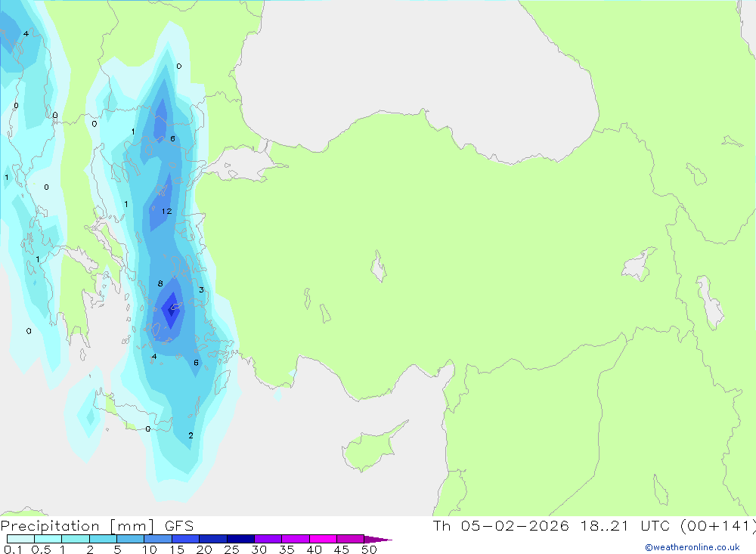Viewport: 756px width, 554px height.
Task: Click the over-50 arrow tip of the legend
Action: click(378, 539)
